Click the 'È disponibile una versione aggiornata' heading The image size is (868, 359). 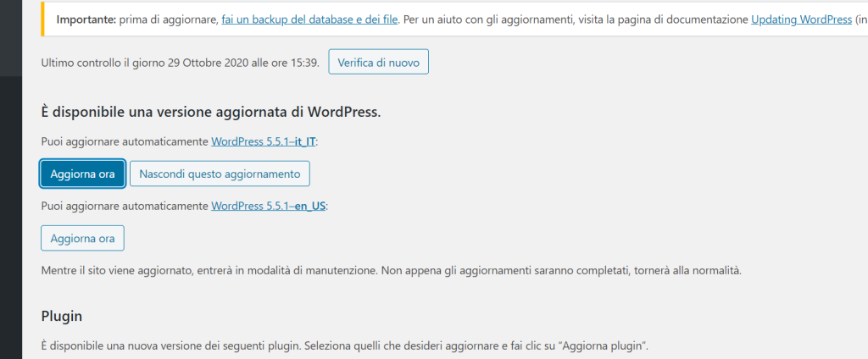coord(210,112)
